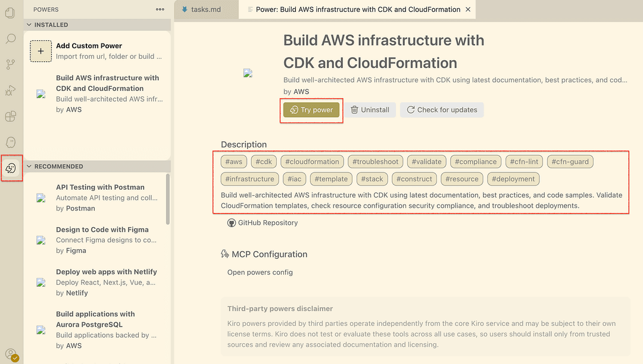Screen dimensions: 643x364
Task: Open powers config link
Action: tap(260, 272)
